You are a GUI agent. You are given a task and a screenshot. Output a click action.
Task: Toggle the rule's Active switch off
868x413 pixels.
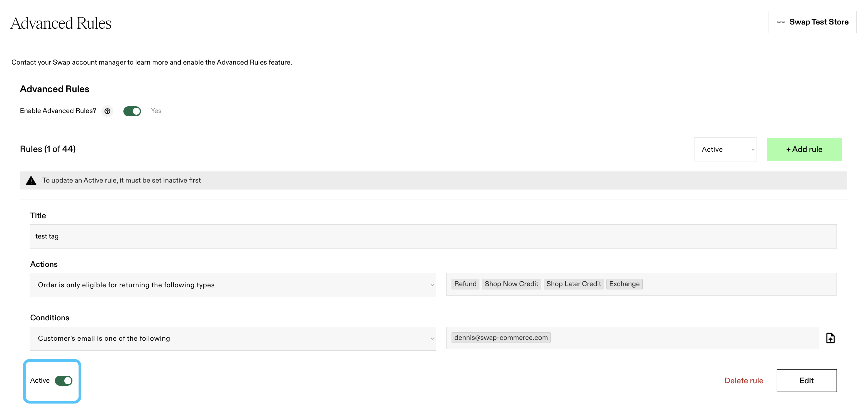pos(64,381)
